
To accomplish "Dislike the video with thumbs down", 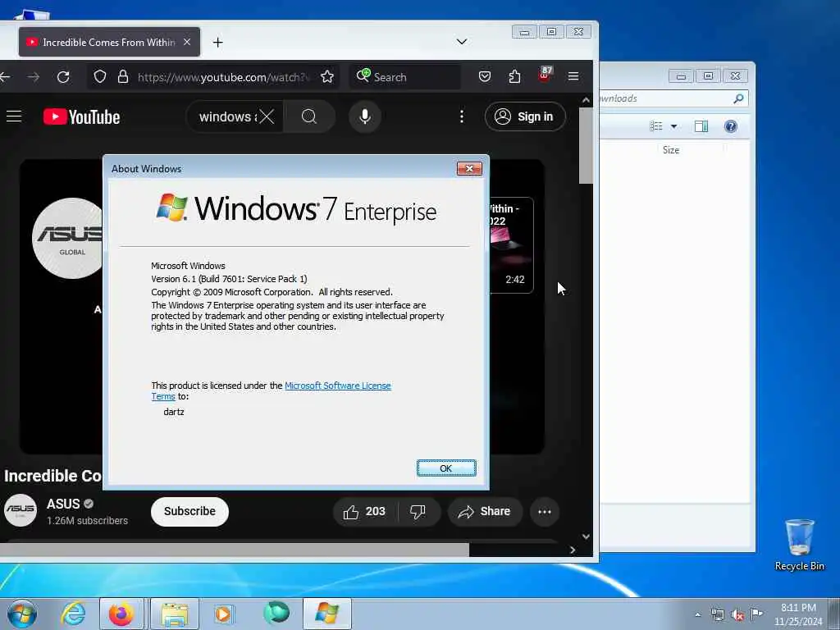I will click(418, 512).
